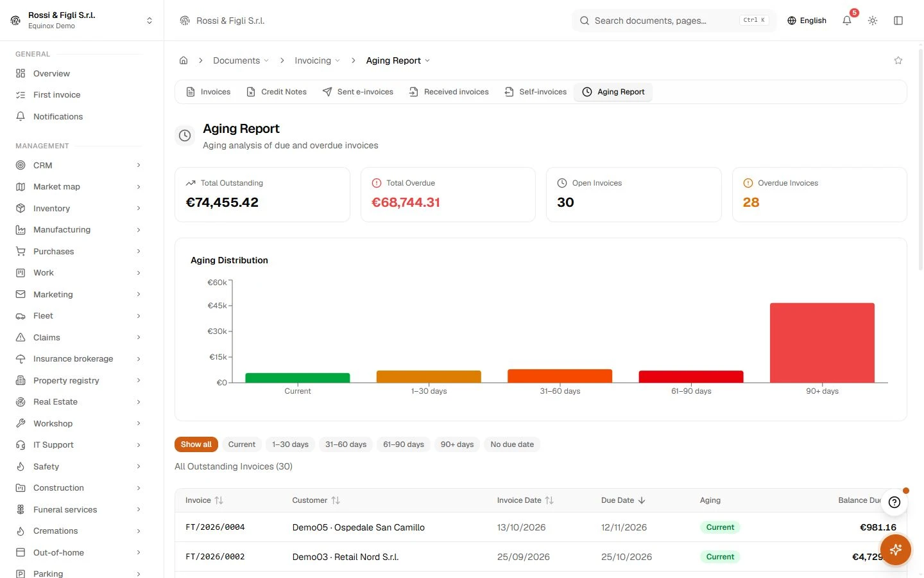Go to home via breadcrumb icon
924x578 pixels.
click(x=184, y=60)
